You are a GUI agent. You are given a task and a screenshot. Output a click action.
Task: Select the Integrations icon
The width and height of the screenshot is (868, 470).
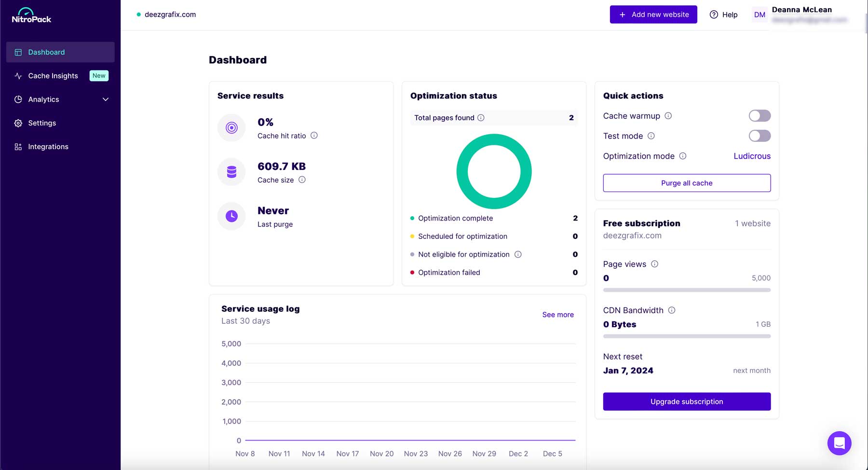tap(18, 146)
